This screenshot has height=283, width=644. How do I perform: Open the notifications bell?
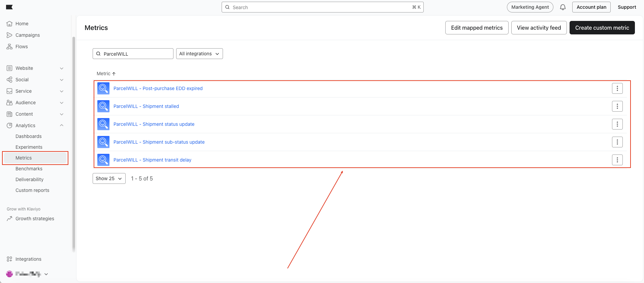(x=563, y=7)
